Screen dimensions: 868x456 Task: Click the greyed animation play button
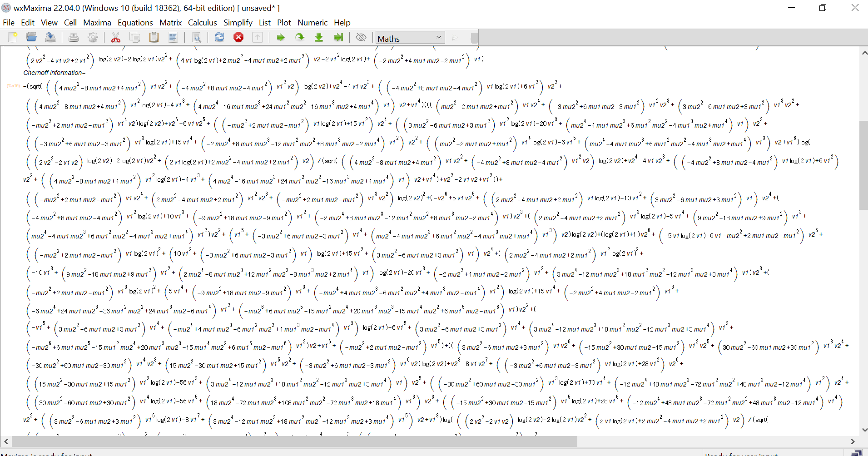[454, 38]
